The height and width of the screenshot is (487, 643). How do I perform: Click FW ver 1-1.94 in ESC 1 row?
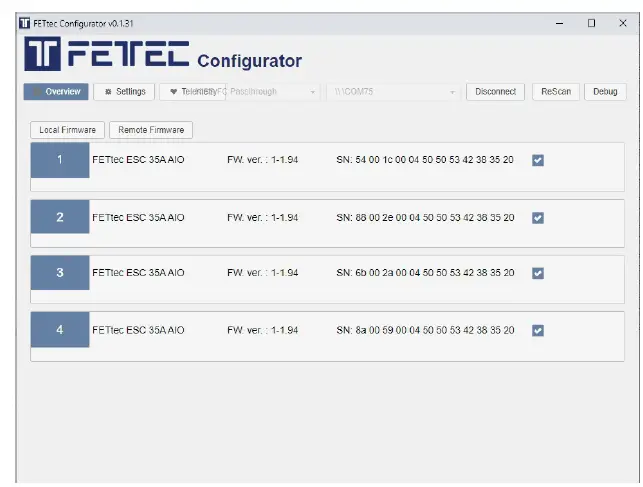click(262, 160)
